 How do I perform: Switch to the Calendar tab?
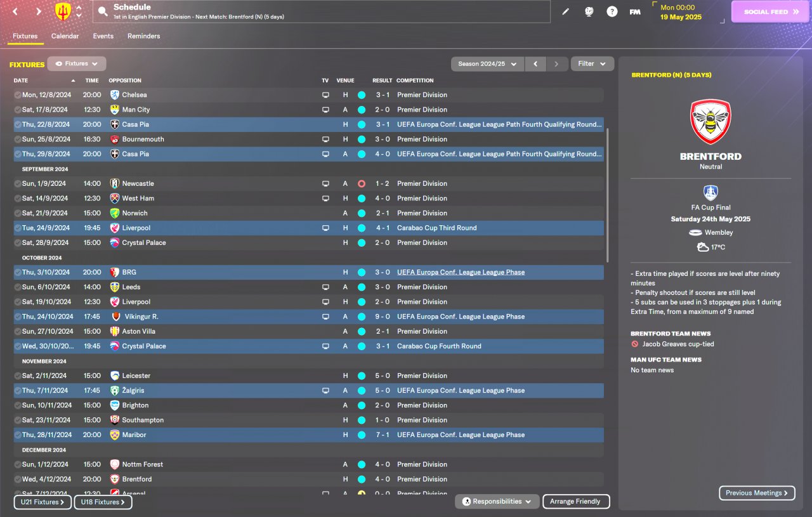65,36
